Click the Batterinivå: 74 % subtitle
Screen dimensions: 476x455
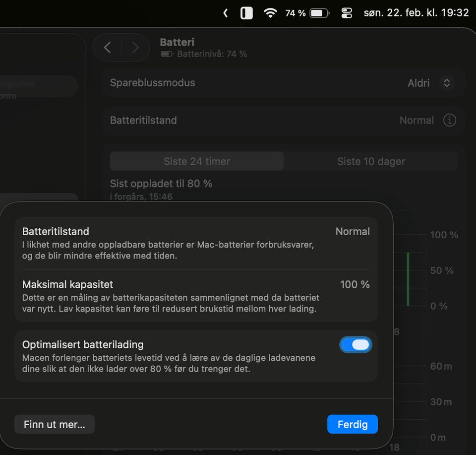[x=212, y=54]
